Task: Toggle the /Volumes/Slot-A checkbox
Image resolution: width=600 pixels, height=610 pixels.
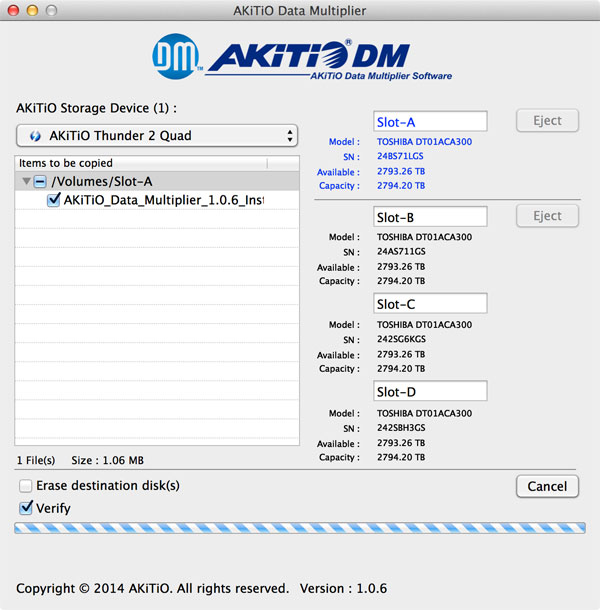Action: (39, 182)
